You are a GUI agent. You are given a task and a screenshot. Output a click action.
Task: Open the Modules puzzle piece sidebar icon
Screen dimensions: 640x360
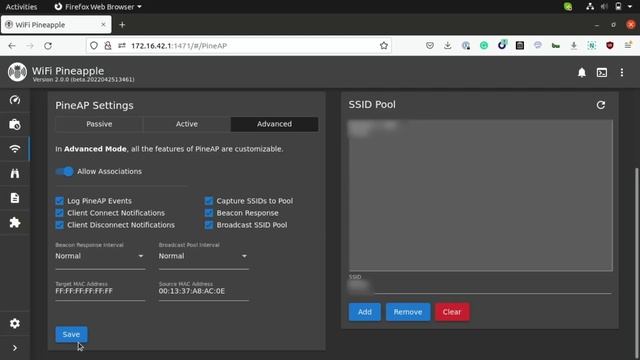(x=15, y=222)
